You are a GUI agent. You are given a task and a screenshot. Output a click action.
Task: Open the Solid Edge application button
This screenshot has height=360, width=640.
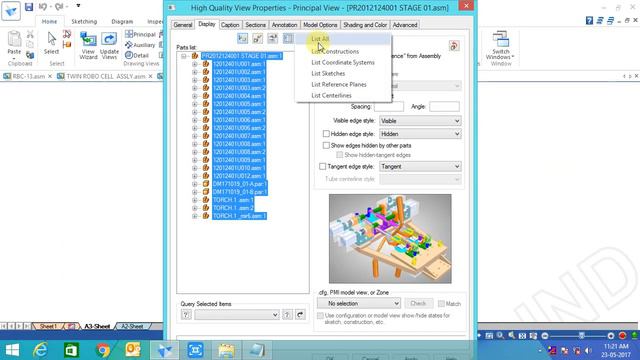[11, 11]
